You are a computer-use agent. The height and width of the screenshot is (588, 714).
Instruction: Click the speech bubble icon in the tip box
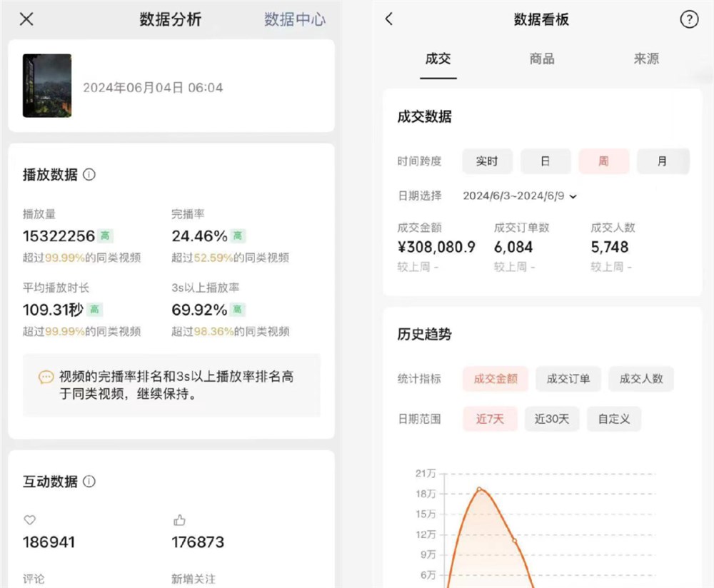pyautogui.click(x=46, y=377)
